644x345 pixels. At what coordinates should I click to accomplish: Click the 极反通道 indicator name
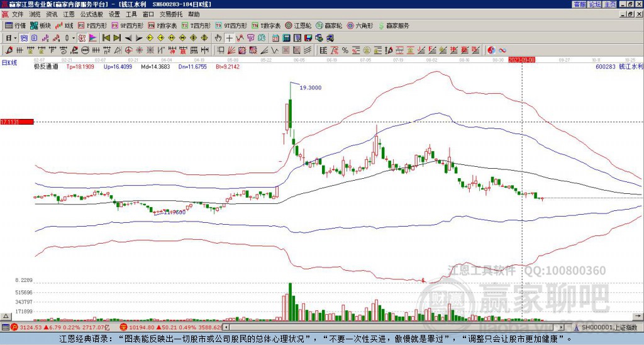[x=45, y=67]
